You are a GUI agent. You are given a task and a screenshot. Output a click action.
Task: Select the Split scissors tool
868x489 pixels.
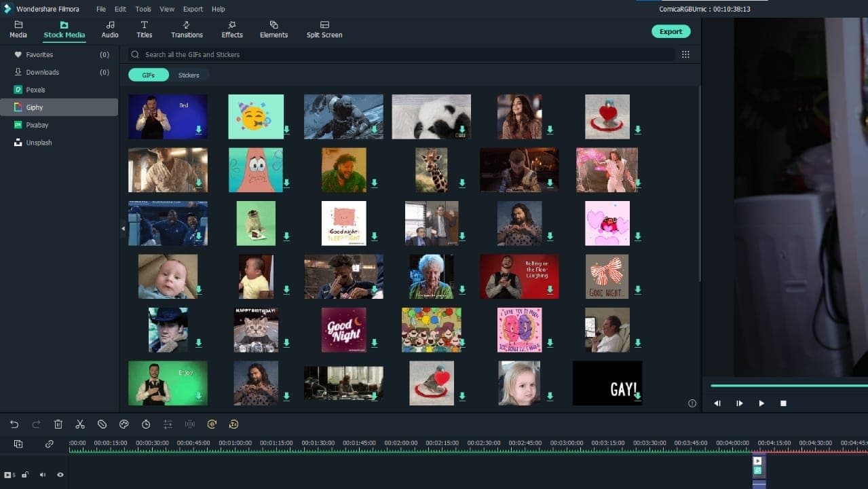[x=80, y=424]
